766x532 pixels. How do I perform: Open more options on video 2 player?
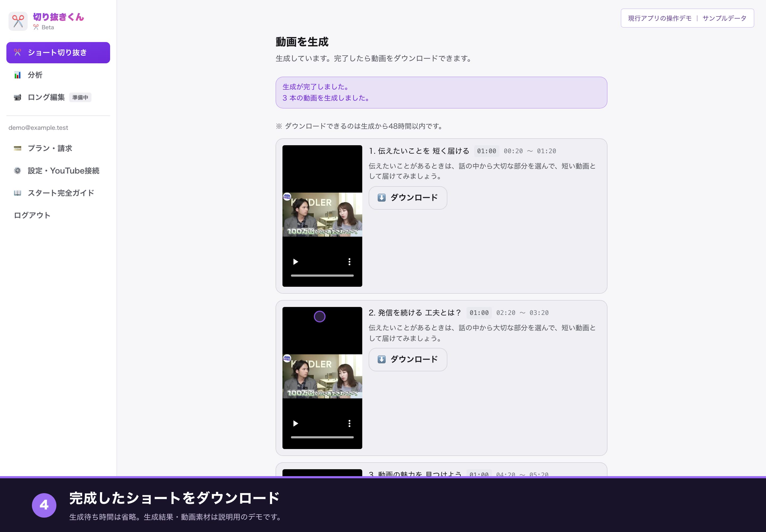click(349, 423)
